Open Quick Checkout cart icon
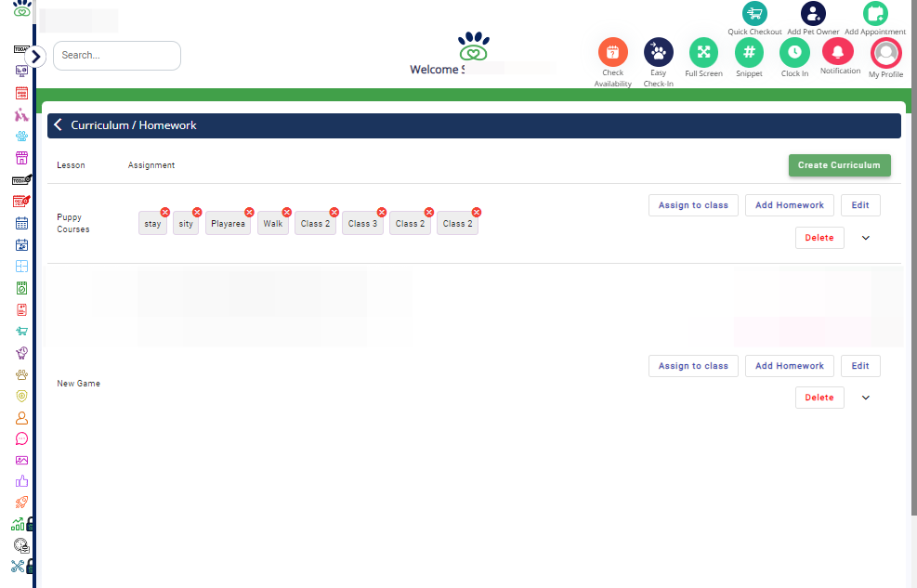 [x=755, y=13]
